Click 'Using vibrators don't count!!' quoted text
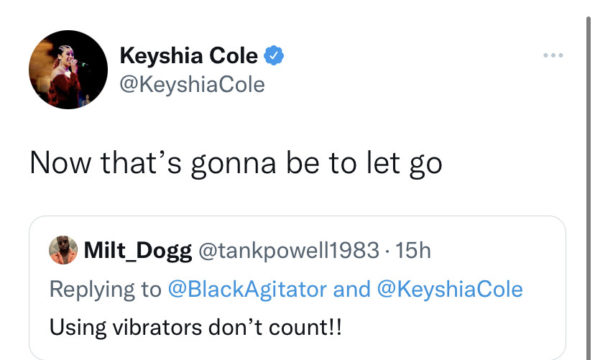The width and height of the screenshot is (595, 360). pos(195,327)
